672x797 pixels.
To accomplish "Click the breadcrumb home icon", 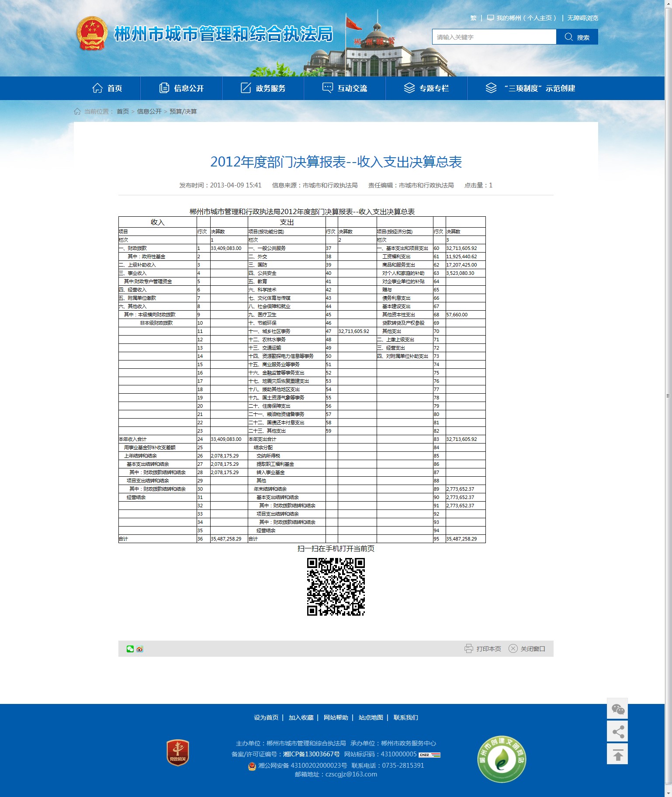I will click(77, 111).
